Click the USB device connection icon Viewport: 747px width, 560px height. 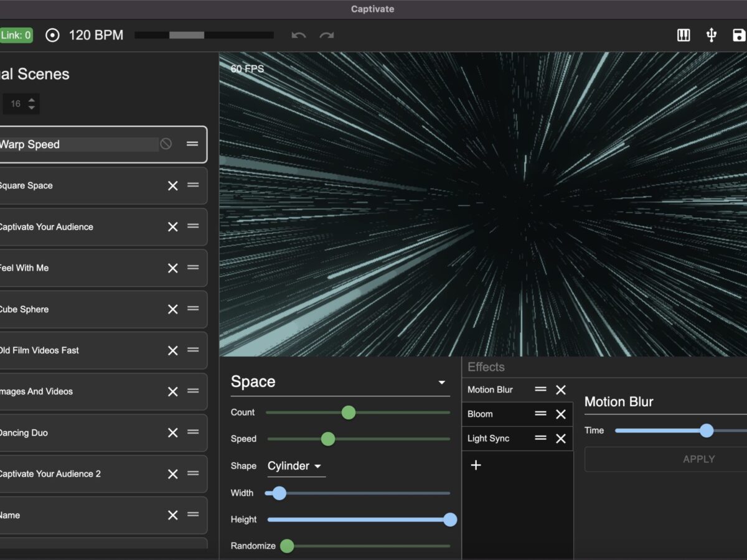[712, 35]
